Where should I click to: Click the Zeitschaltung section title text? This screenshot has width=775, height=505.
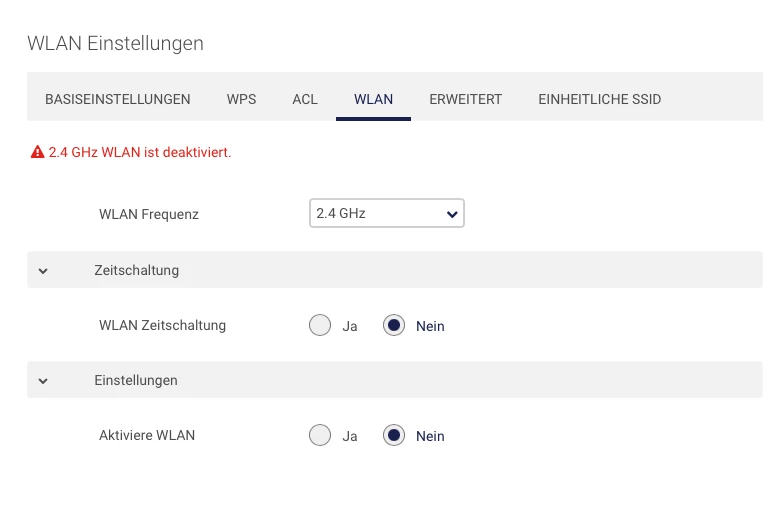(x=136, y=270)
